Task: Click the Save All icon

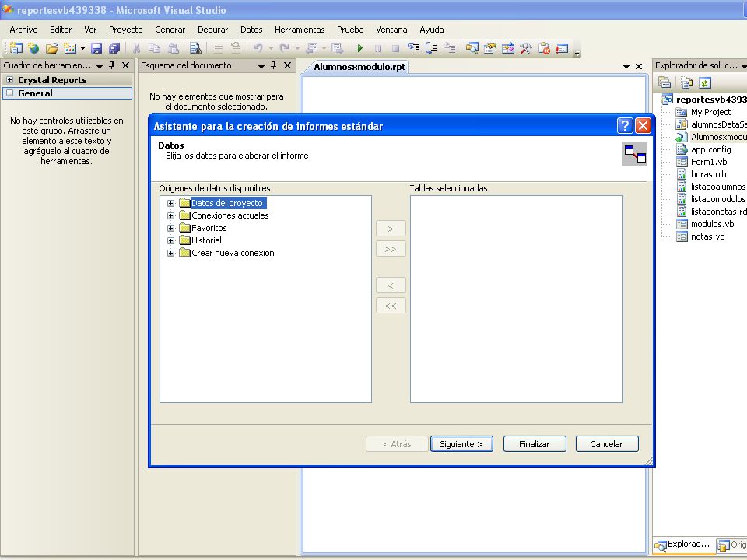Action: [114, 48]
